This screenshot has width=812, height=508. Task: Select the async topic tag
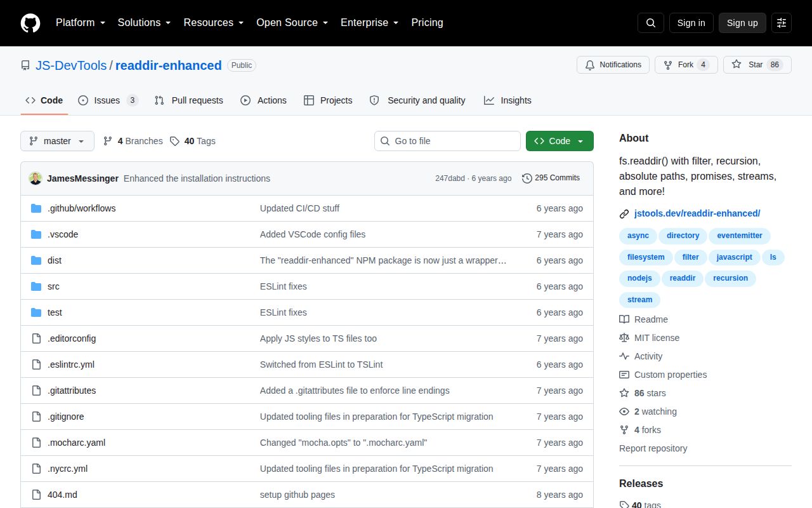click(638, 236)
